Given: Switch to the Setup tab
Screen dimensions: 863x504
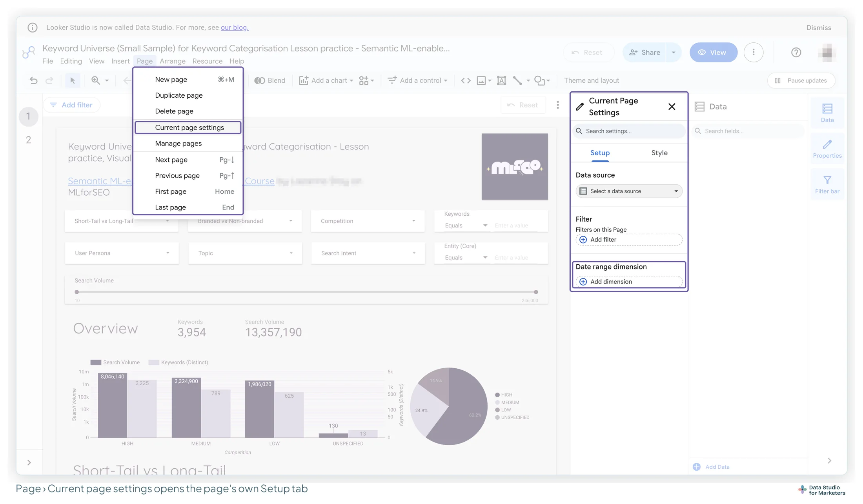Looking at the screenshot, I should (600, 153).
